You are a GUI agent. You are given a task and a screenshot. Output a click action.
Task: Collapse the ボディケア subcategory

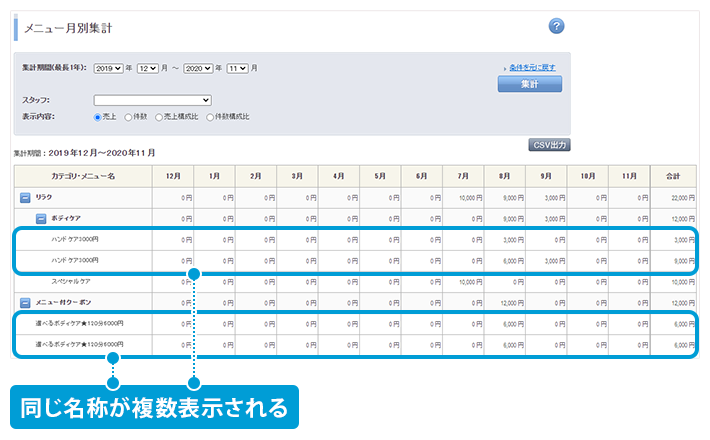(x=41, y=218)
